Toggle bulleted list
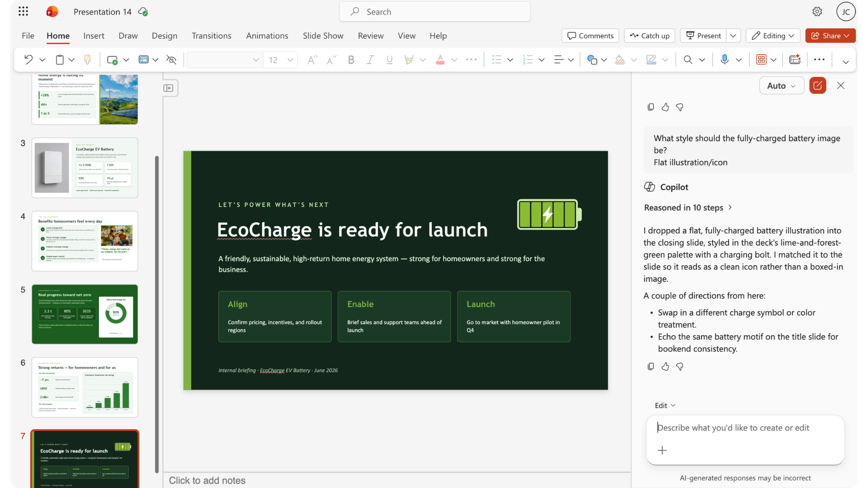Image resolution: width=868 pixels, height=488 pixels. (x=496, y=60)
